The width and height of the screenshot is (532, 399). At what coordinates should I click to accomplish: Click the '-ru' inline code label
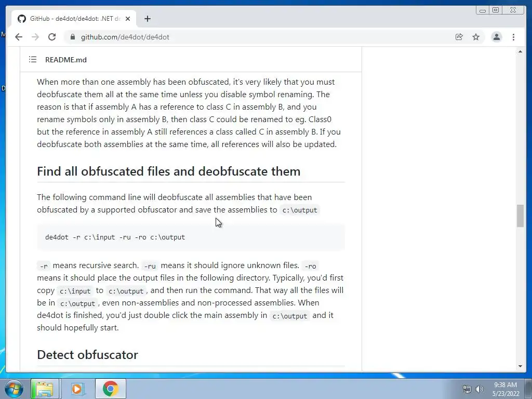coord(150,266)
